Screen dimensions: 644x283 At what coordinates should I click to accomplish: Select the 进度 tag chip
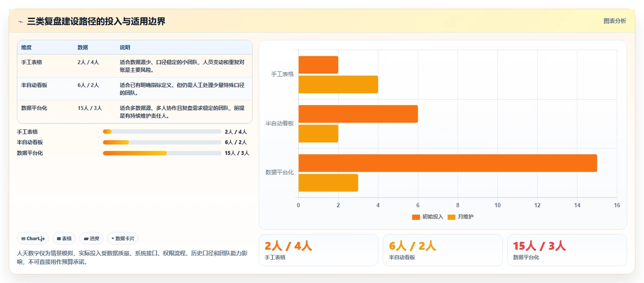tap(91, 238)
